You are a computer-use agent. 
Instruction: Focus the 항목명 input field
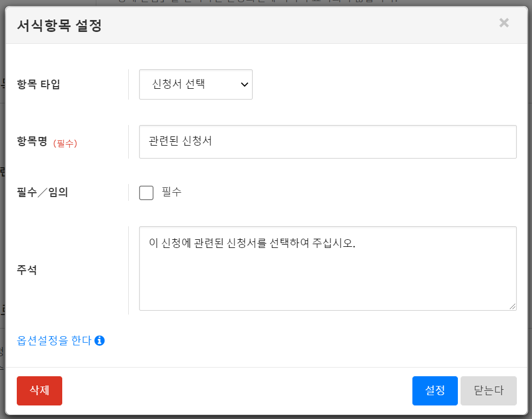point(327,142)
